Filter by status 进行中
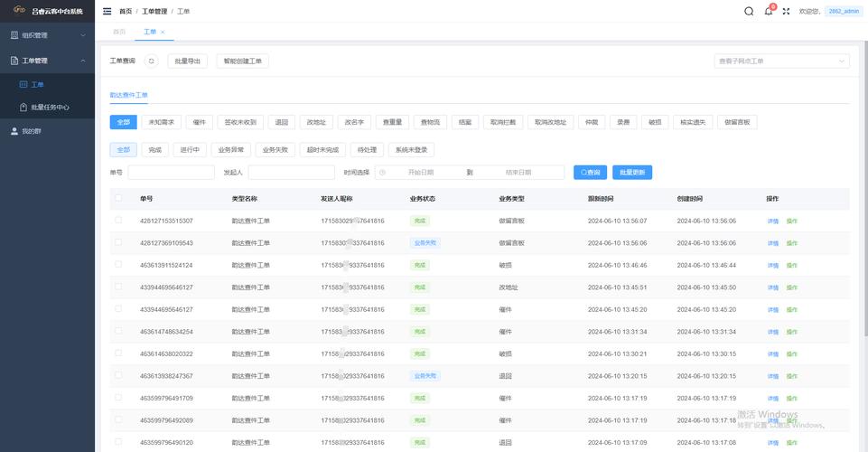This screenshot has height=452, width=868. [x=190, y=149]
